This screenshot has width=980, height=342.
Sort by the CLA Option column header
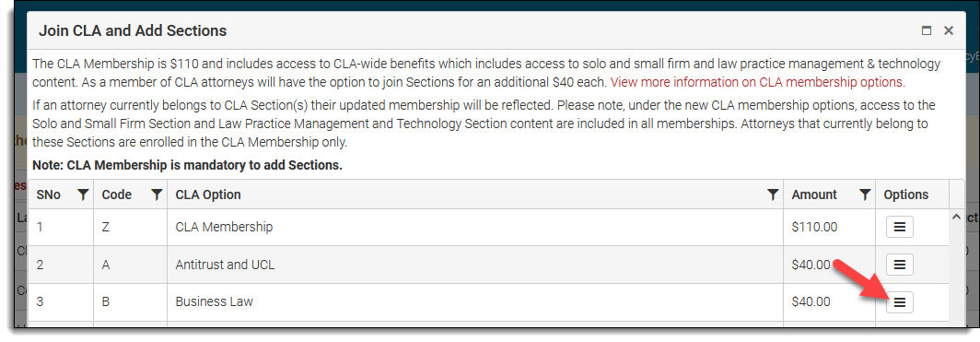[208, 195]
